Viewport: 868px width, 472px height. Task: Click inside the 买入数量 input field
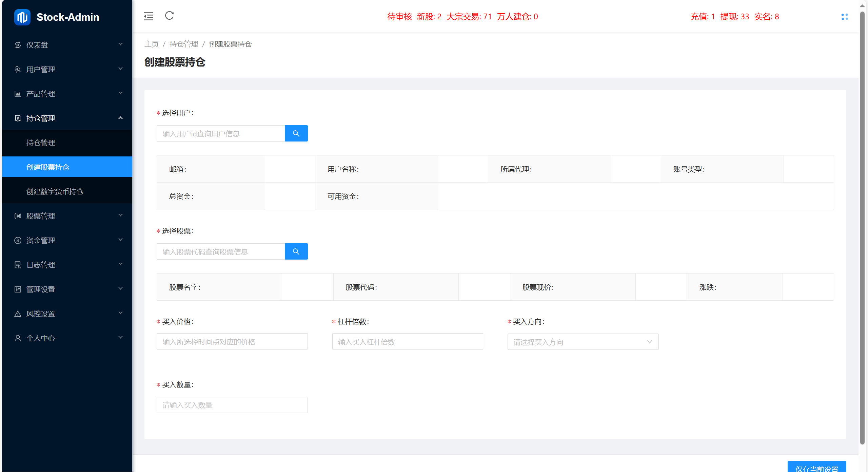(232, 404)
